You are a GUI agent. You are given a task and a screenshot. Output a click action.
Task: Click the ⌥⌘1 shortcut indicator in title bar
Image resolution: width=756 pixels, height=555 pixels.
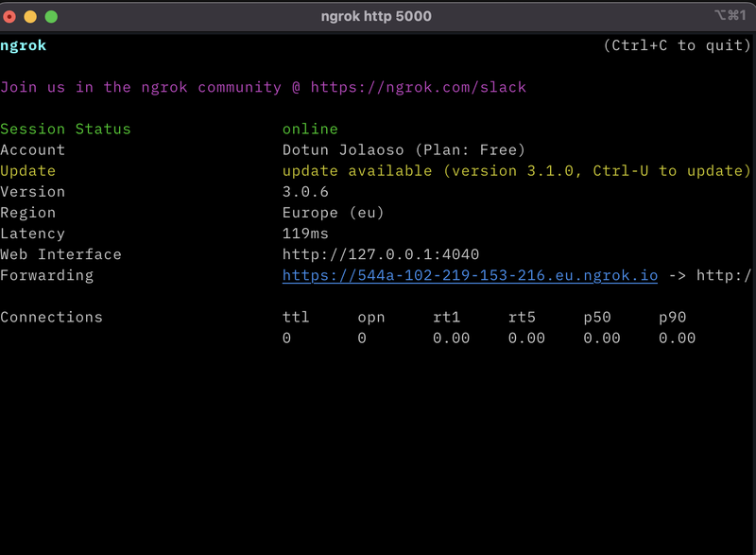pos(730,16)
